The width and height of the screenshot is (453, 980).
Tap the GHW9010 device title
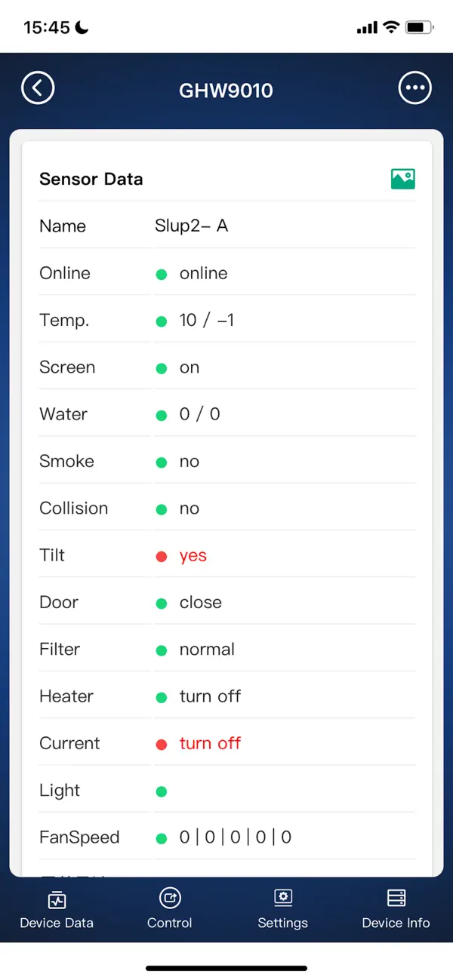point(226,90)
